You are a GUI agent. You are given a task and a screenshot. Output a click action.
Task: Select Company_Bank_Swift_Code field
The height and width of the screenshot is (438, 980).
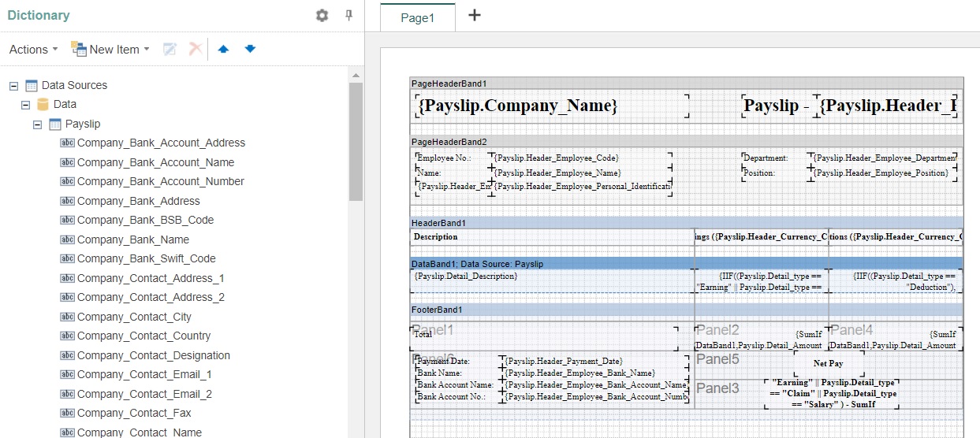click(x=146, y=258)
